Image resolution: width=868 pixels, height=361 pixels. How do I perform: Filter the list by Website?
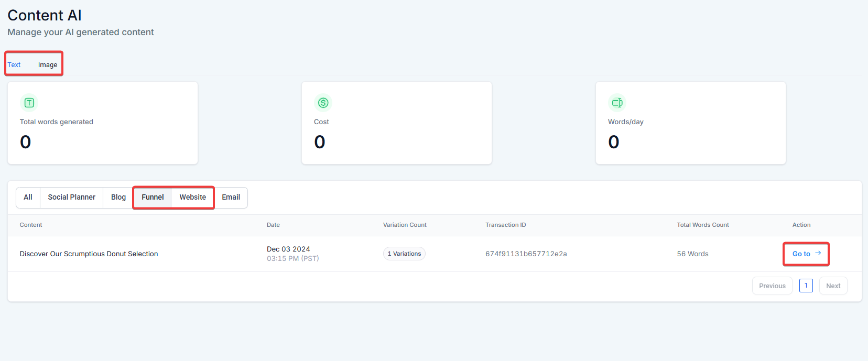point(192,198)
